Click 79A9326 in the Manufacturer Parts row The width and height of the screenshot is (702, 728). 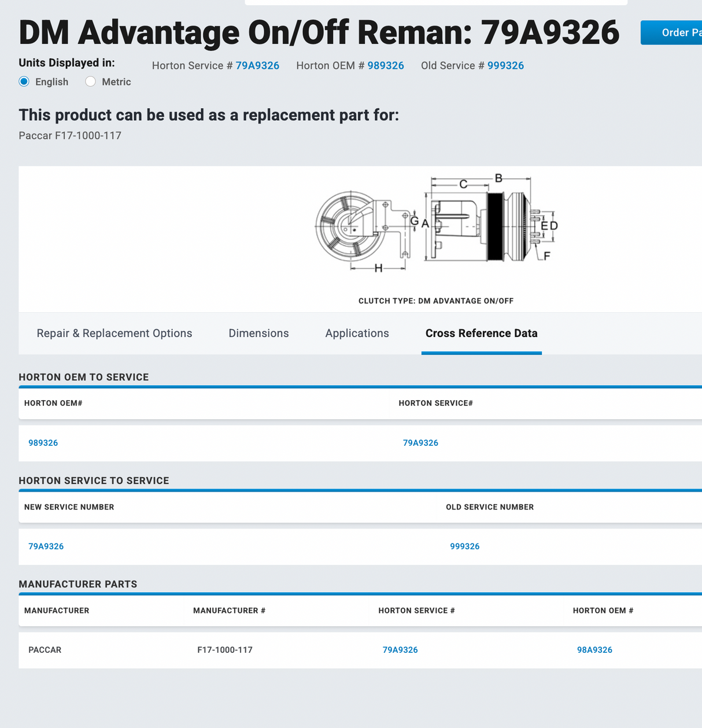point(400,650)
